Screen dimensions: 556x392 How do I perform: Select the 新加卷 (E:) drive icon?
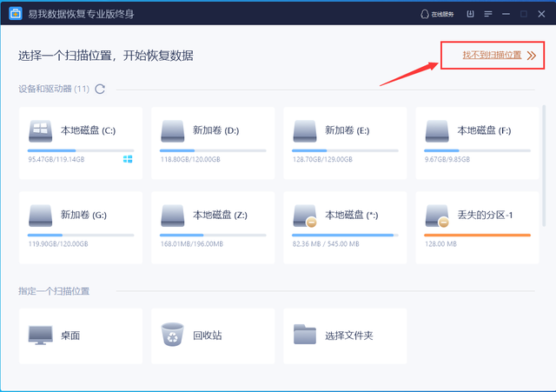coord(305,131)
